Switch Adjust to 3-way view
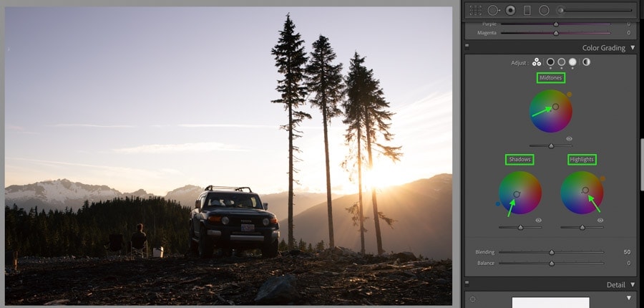This screenshot has height=308, width=644. [x=537, y=62]
